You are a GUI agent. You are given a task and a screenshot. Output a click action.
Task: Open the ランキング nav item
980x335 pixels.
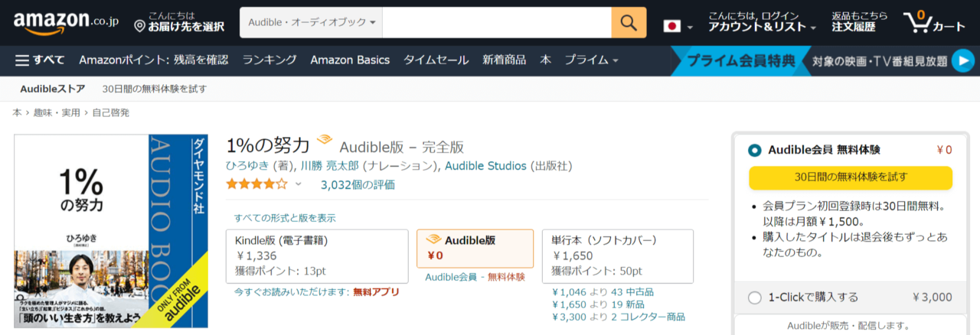click(x=269, y=60)
